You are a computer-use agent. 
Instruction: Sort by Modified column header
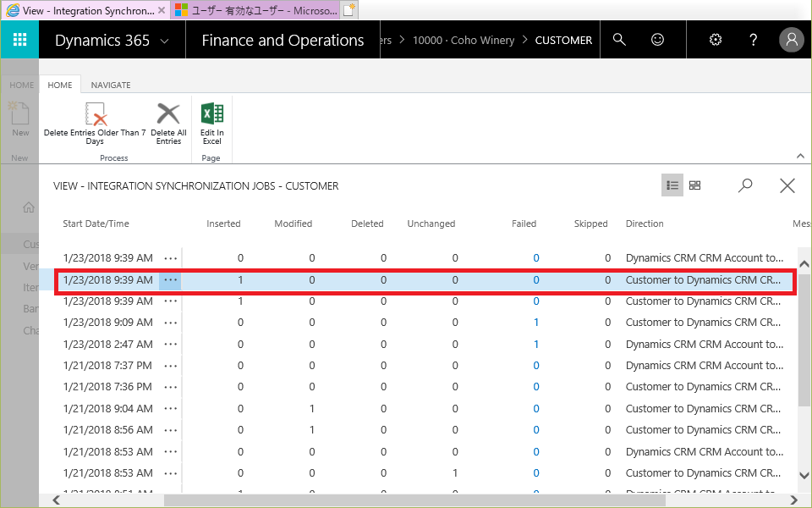coord(294,224)
